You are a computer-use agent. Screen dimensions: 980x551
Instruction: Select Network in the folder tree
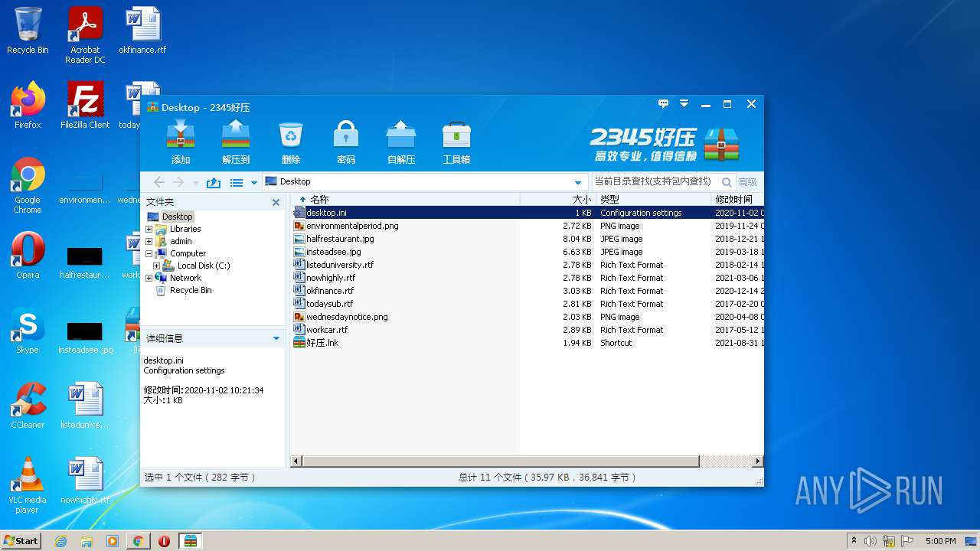185,278
